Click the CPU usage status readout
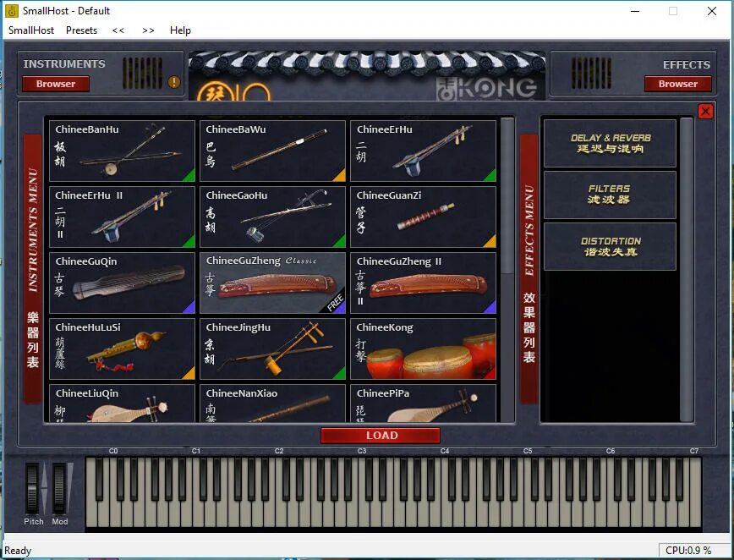Image resolution: width=734 pixels, height=560 pixels. pyautogui.click(x=688, y=551)
